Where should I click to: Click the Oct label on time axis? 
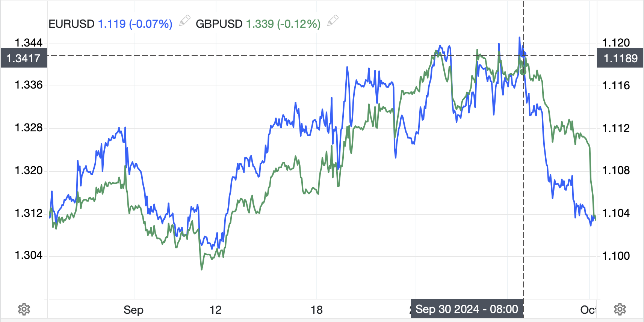coord(588,310)
